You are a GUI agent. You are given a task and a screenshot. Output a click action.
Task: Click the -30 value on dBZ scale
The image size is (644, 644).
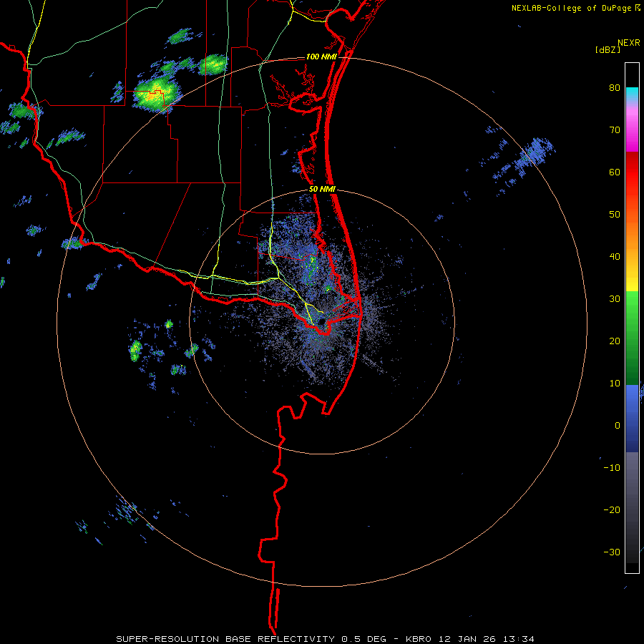coord(612,552)
